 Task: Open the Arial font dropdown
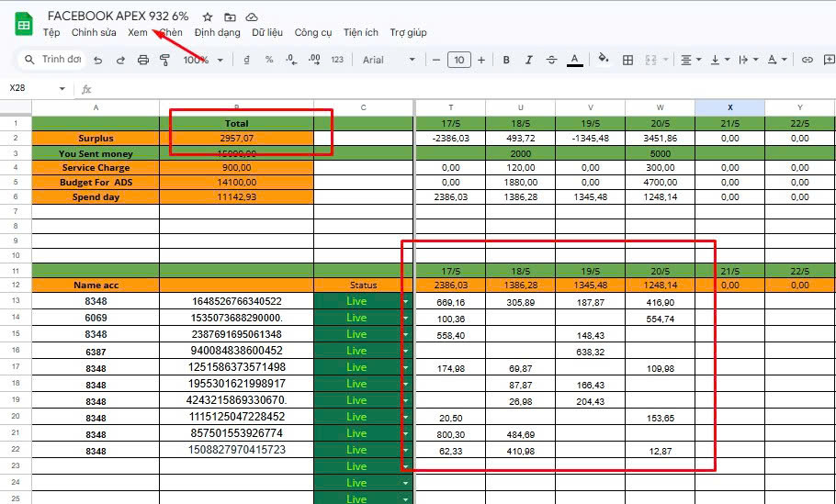coord(389,60)
